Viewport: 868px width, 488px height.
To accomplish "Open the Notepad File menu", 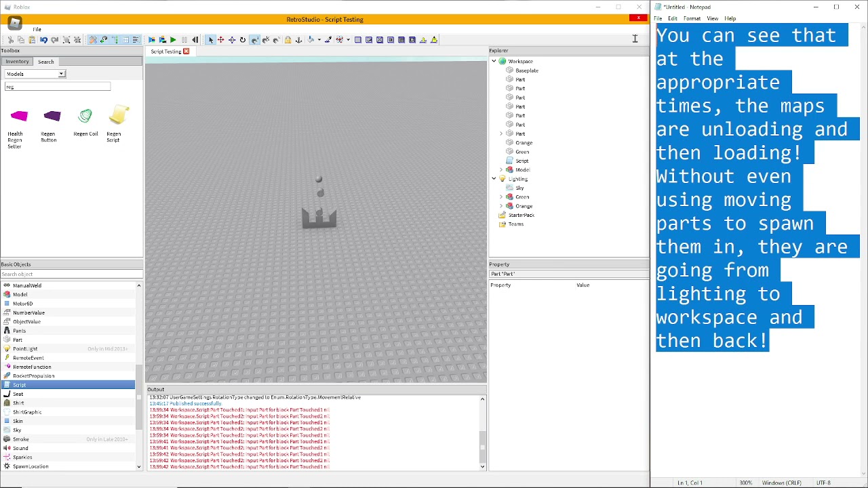I will pyautogui.click(x=658, y=18).
